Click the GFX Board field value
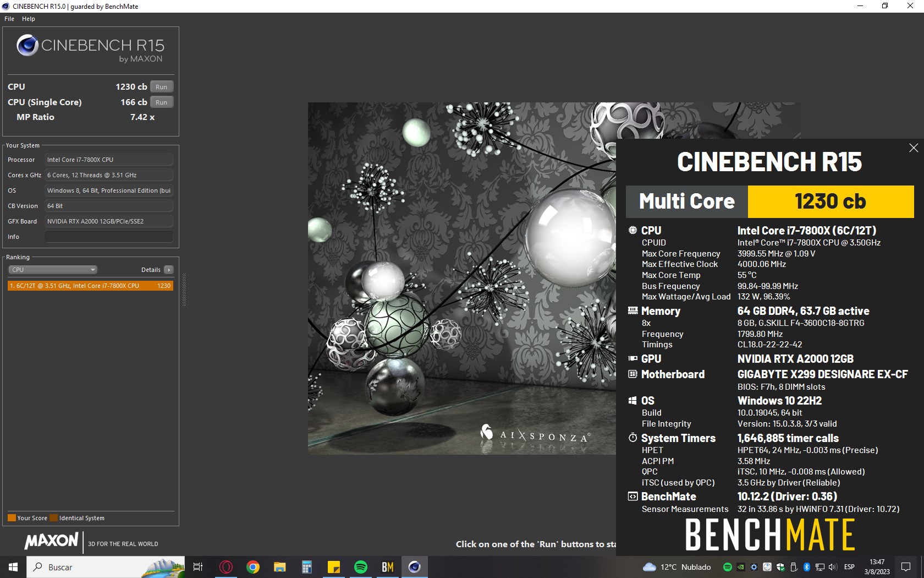 click(109, 221)
